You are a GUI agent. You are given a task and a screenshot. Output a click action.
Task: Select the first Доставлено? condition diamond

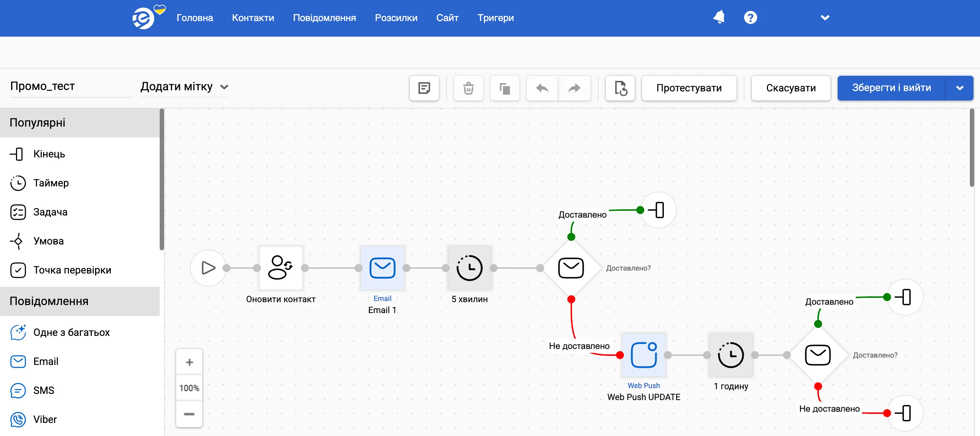(x=571, y=268)
